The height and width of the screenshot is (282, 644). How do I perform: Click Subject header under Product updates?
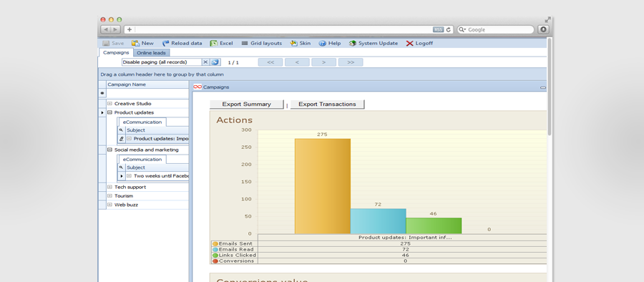click(157, 130)
